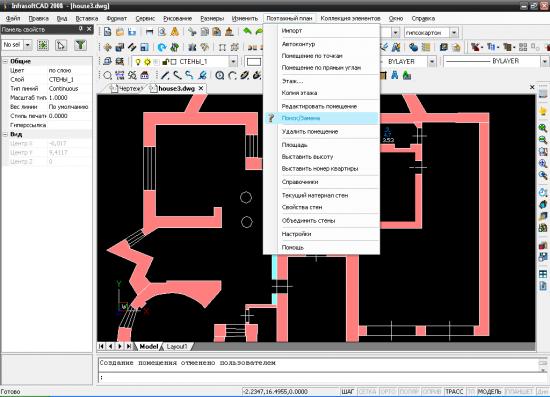Choose Импорт from the menu
Viewport: 550px width, 397px height.
click(x=292, y=31)
